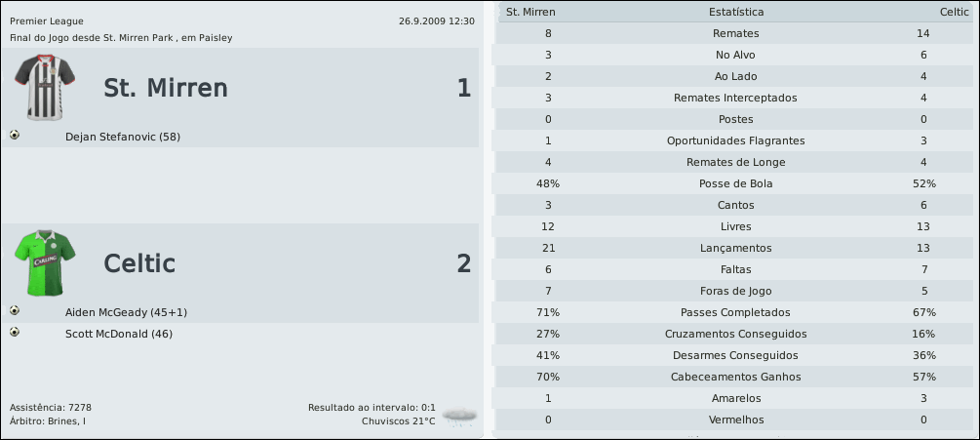Click the goal ball icon beside Dejan Stefanovic
Image resolution: width=980 pixels, height=440 pixels.
[15, 136]
